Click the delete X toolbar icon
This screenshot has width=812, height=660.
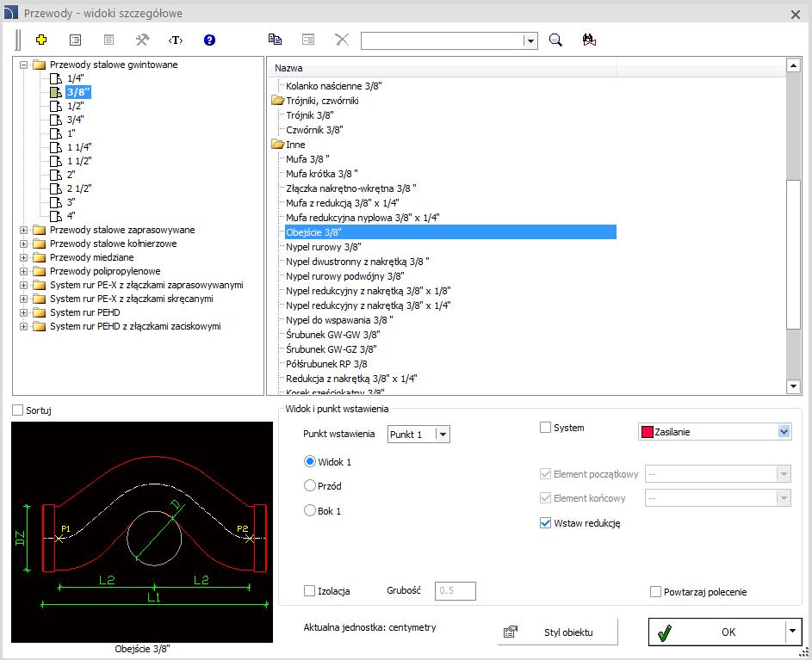pyautogui.click(x=342, y=40)
